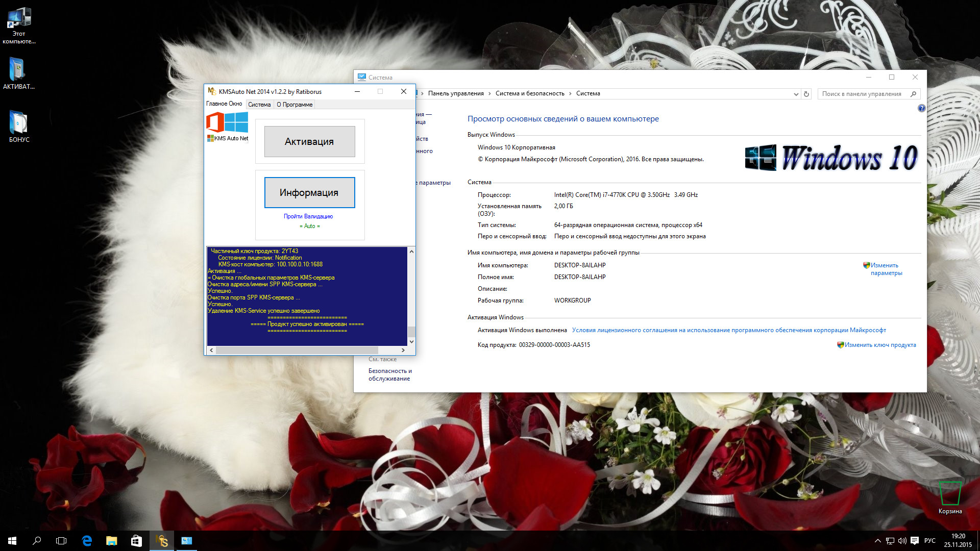The width and height of the screenshot is (980, 551).
Task: Click the Система window title icon
Action: coord(362,77)
